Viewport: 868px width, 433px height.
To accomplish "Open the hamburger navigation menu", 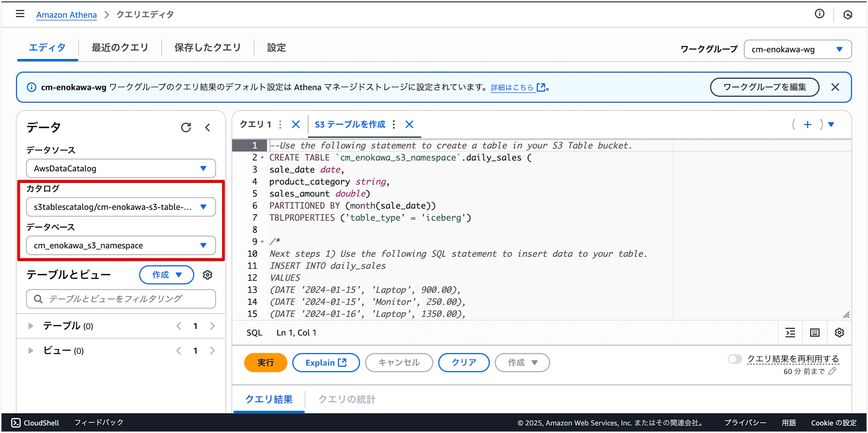I will (x=20, y=14).
